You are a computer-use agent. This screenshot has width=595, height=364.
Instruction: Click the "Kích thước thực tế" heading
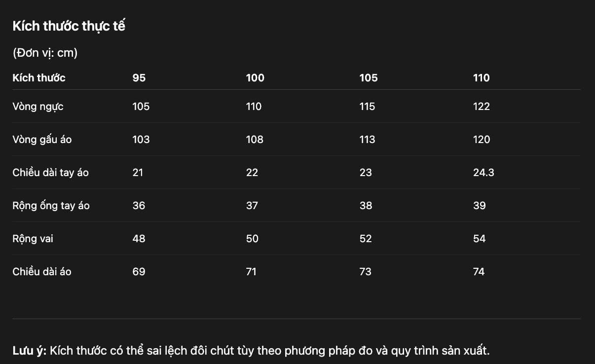(69, 26)
